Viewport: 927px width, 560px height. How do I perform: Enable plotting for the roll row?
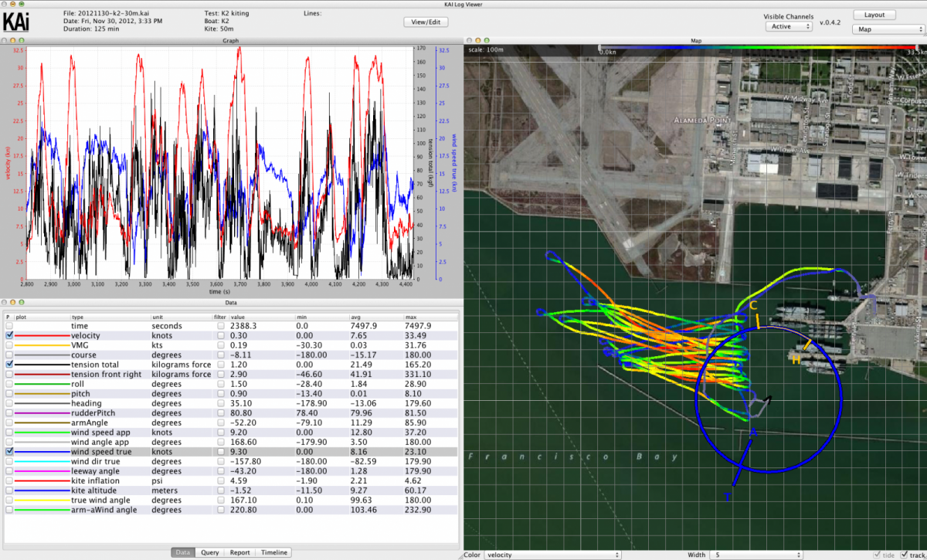pyautogui.click(x=9, y=384)
